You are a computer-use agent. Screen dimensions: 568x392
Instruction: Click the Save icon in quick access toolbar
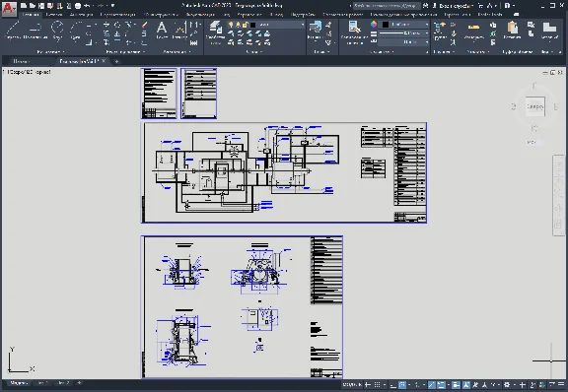(x=41, y=6)
